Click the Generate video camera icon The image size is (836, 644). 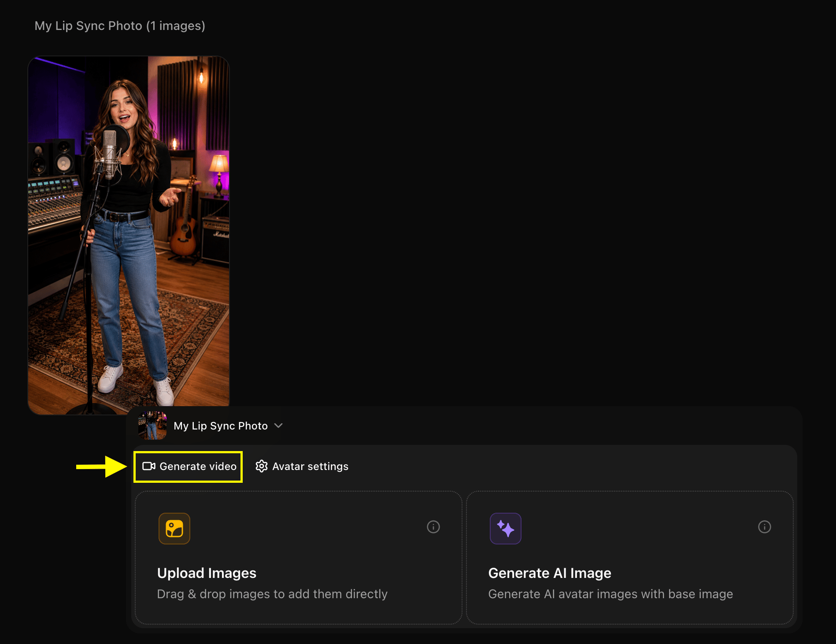[x=149, y=466]
